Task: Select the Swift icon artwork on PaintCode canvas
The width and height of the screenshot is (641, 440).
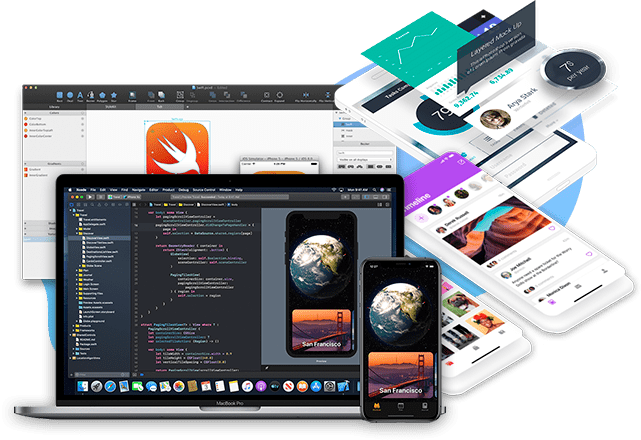Action: [x=177, y=148]
